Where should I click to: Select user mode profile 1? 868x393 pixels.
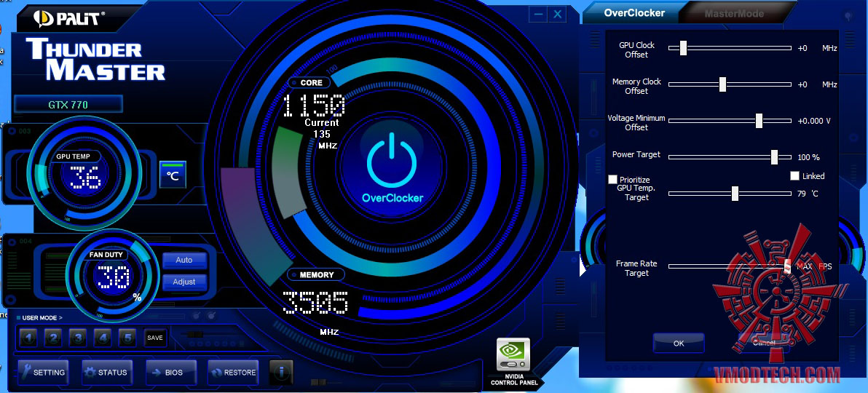[29, 338]
